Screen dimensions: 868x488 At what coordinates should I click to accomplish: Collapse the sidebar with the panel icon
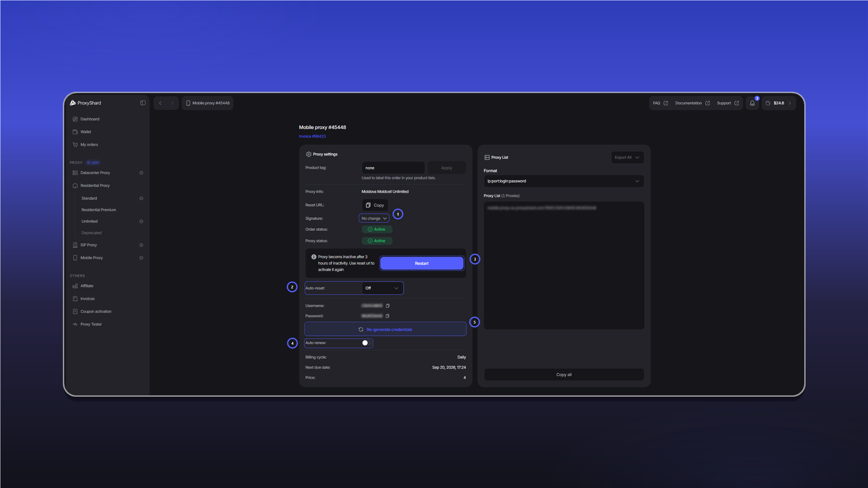[x=143, y=103]
